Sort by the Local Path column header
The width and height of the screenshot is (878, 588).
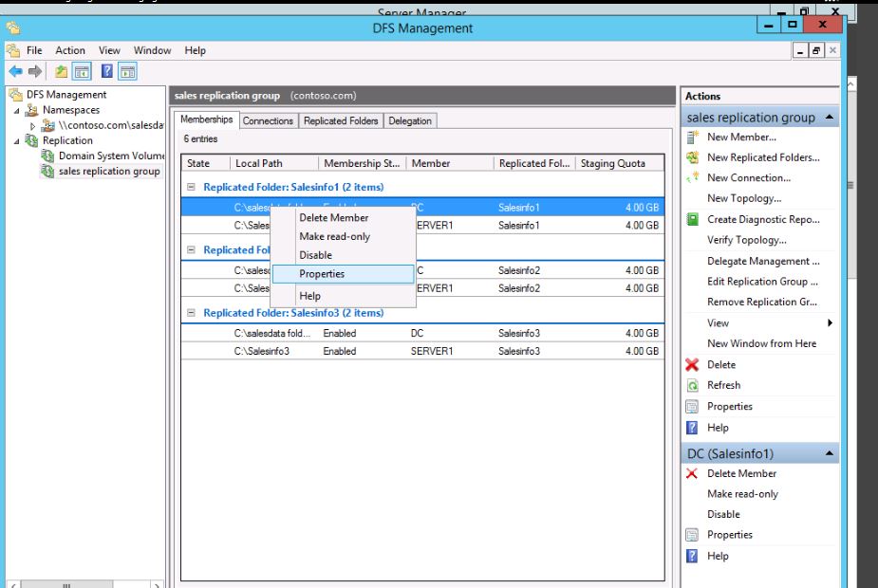(273, 163)
